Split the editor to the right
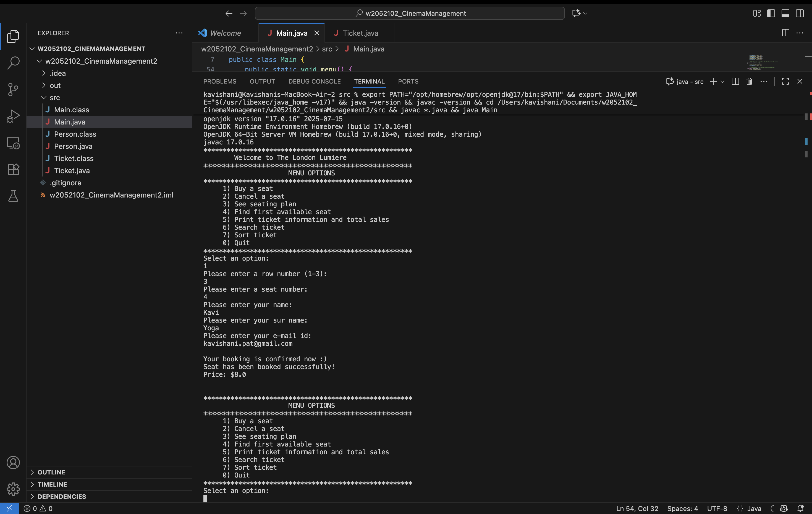This screenshot has height=514, width=812. click(x=786, y=33)
